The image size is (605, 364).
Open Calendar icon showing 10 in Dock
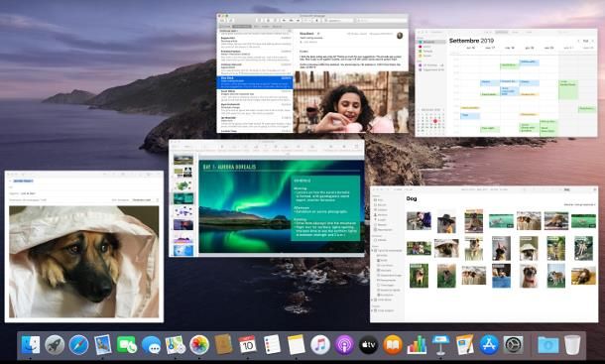(247, 344)
